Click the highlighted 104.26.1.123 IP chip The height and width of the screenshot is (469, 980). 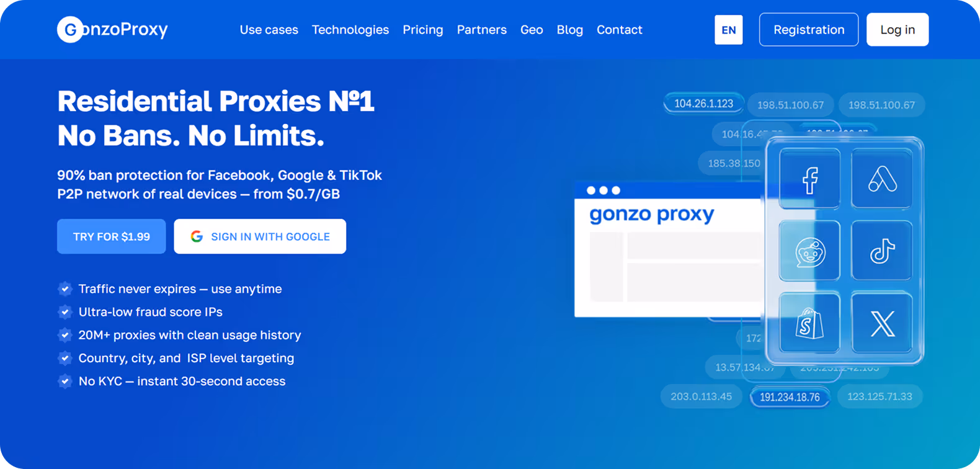pyautogui.click(x=703, y=104)
